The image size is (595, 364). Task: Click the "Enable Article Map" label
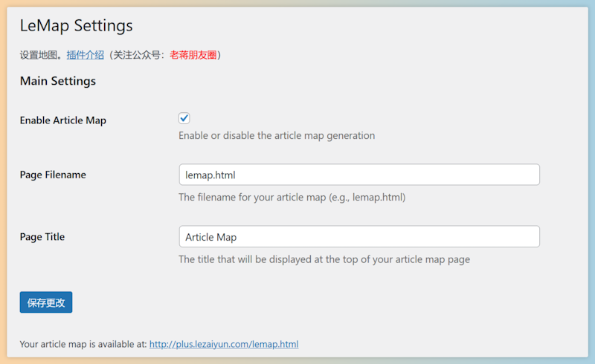[x=62, y=120]
